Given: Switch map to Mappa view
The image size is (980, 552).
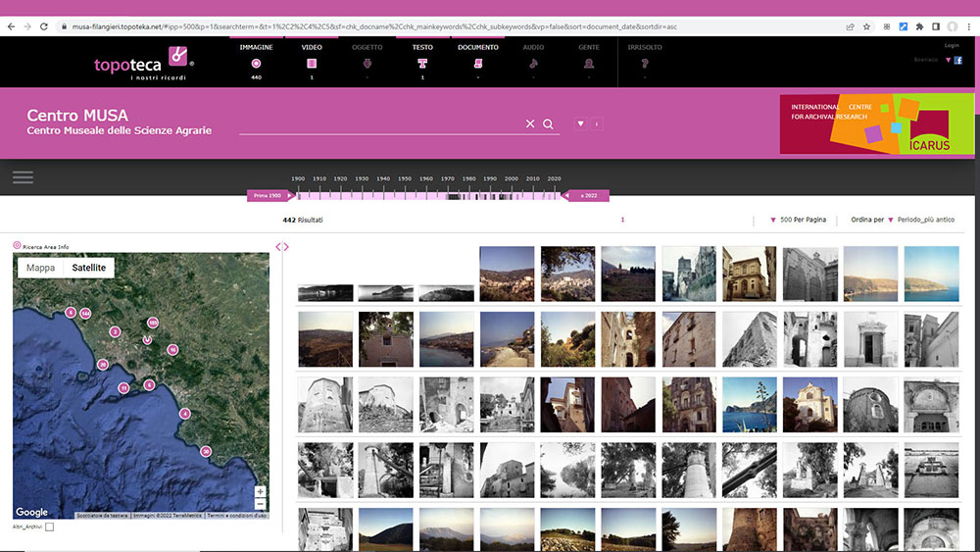Looking at the screenshot, I should point(40,268).
